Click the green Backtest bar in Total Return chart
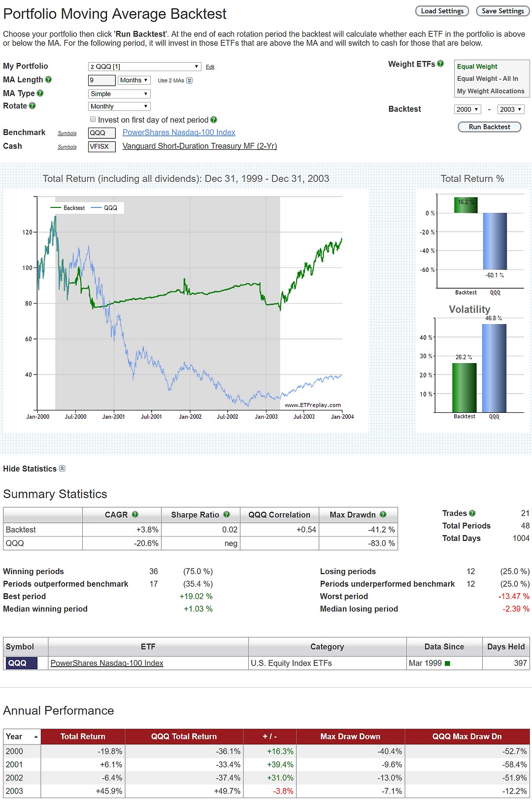 (465, 205)
